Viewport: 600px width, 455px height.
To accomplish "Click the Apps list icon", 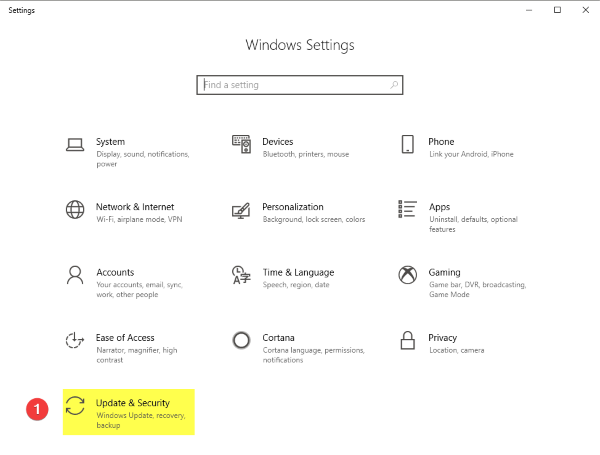I will pyautogui.click(x=408, y=209).
